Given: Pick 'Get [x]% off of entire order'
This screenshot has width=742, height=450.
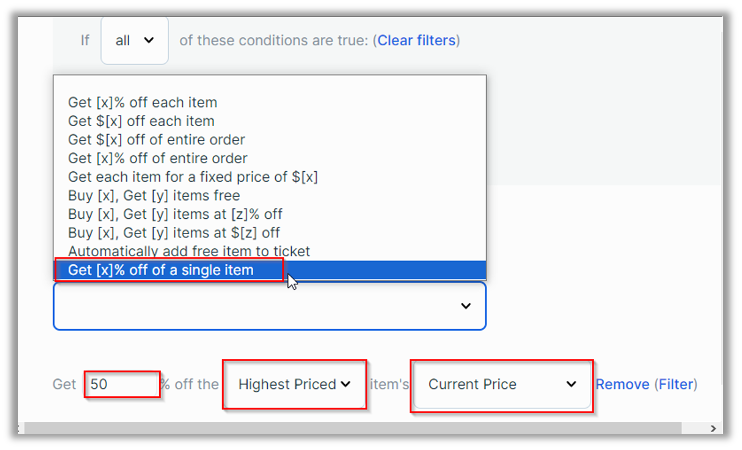Looking at the screenshot, I should 158,158.
